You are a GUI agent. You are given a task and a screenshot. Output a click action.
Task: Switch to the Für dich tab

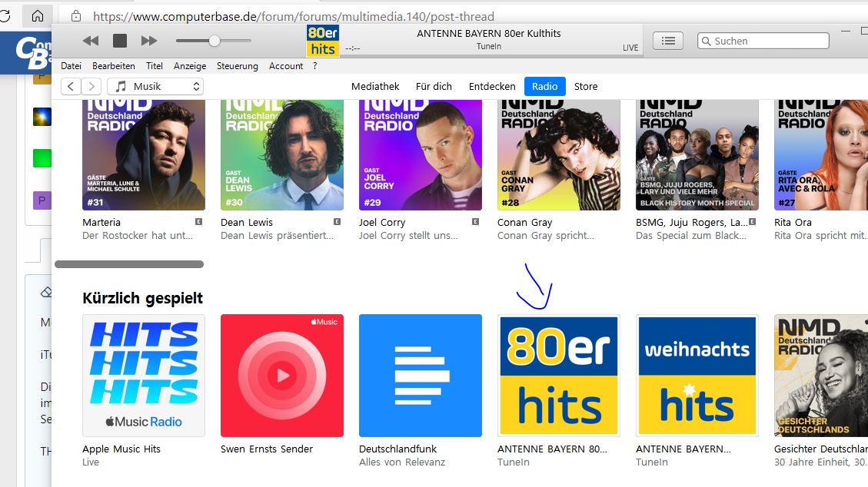click(434, 86)
